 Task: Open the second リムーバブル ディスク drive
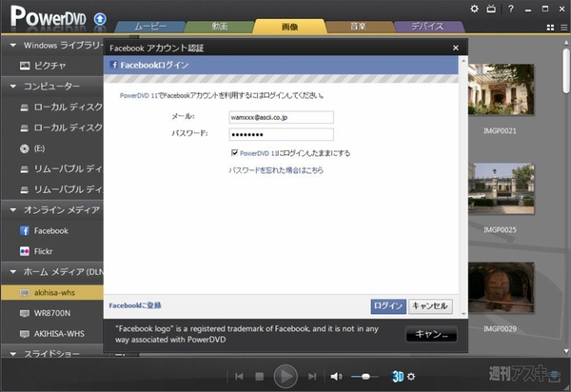point(51,189)
